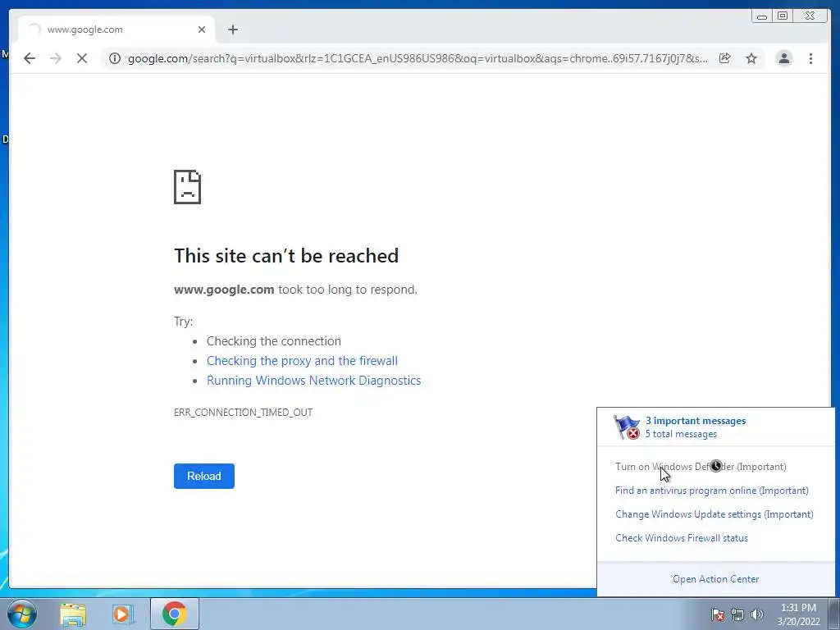Bookmark this tab with the star
The height and width of the screenshot is (630, 840).
751,58
